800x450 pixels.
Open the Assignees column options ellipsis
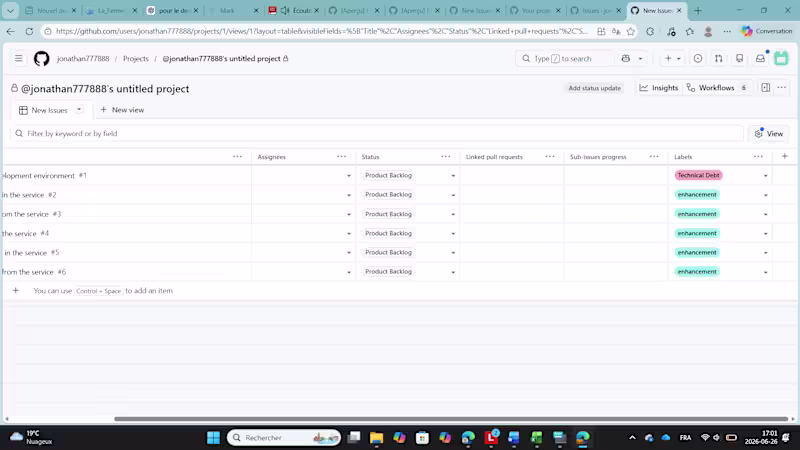point(341,157)
